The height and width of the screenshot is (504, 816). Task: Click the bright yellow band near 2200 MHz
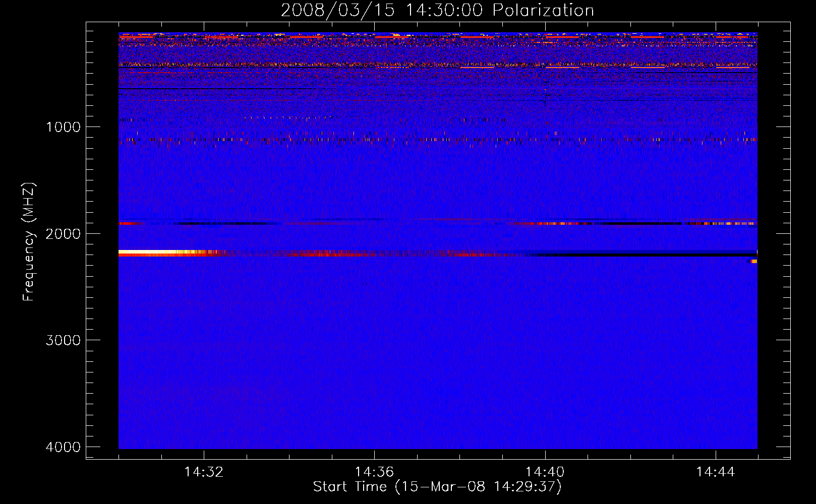coord(151,251)
